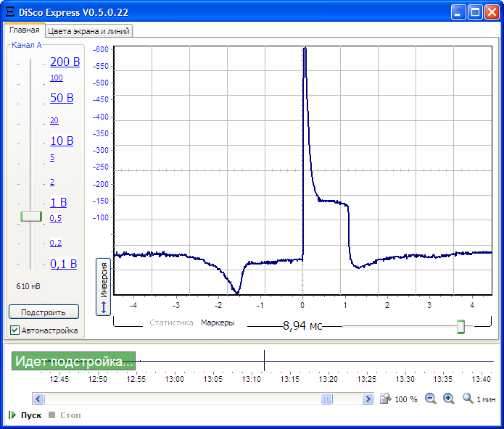Open the Статистика panel

(x=171, y=322)
